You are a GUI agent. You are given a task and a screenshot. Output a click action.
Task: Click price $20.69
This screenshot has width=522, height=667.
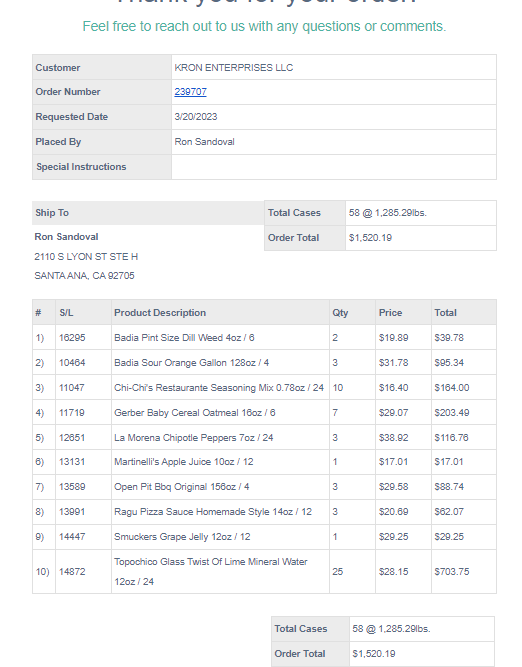[x=394, y=512]
